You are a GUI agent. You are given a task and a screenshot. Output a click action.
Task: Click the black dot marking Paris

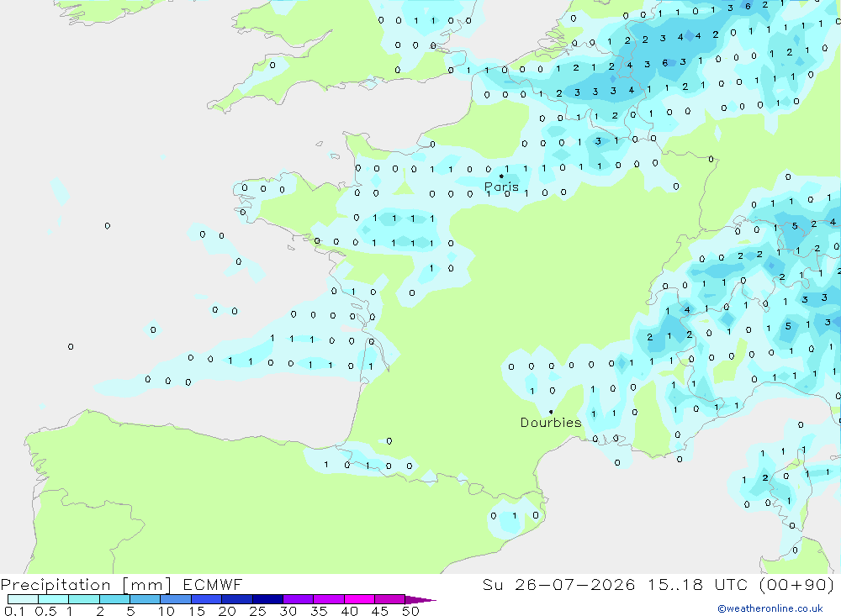click(501, 176)
